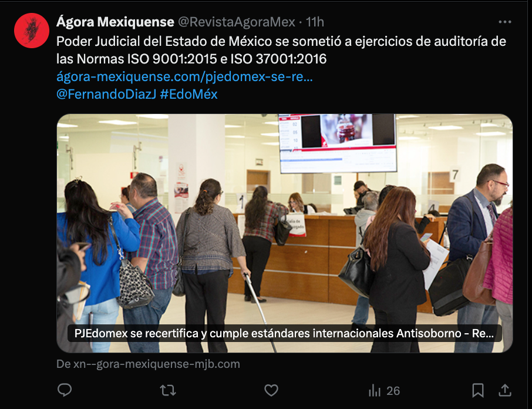This screenshot has width=532, height=409.
Task: View the number 26 view count
Action: [393, 391]
